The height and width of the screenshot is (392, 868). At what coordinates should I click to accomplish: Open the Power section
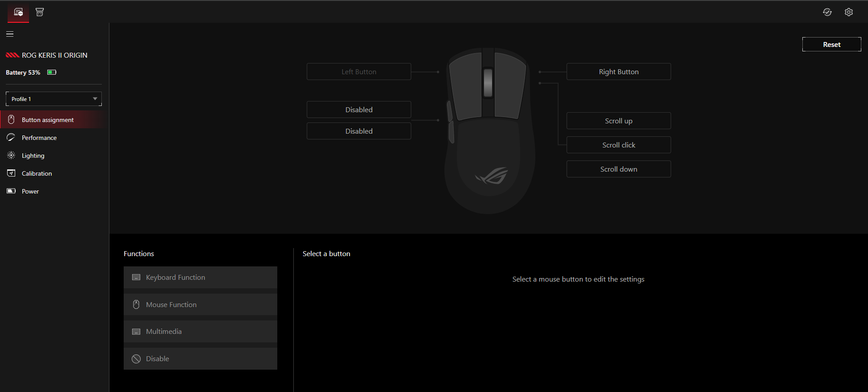point(54,191)
